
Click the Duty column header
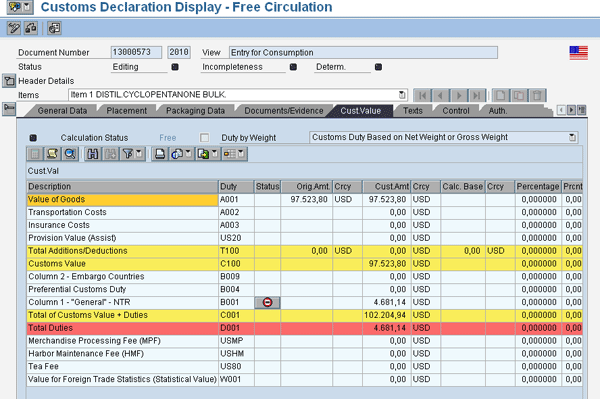coord(236,186)
